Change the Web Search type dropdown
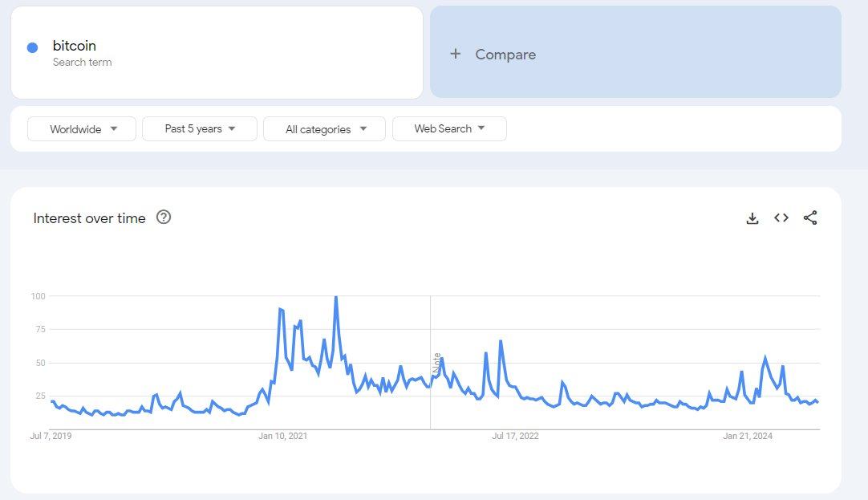Image resolution: width=868 pixels, height=500 pixels. coord(449,128)
